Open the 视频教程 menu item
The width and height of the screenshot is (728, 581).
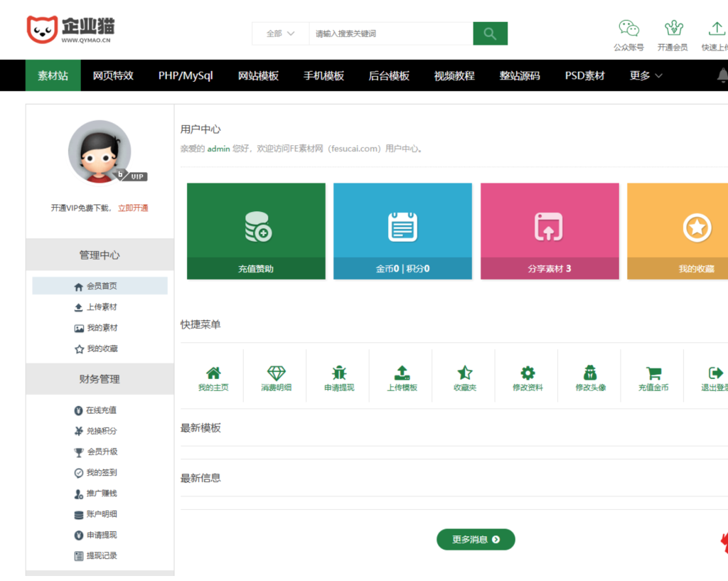pyautogui.click(x=454, y=75)
